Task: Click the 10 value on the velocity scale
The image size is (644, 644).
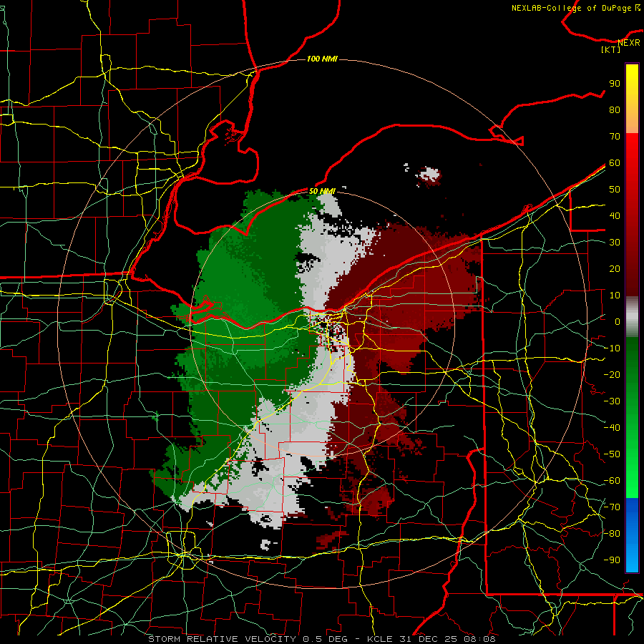Action: click(615, 296)
